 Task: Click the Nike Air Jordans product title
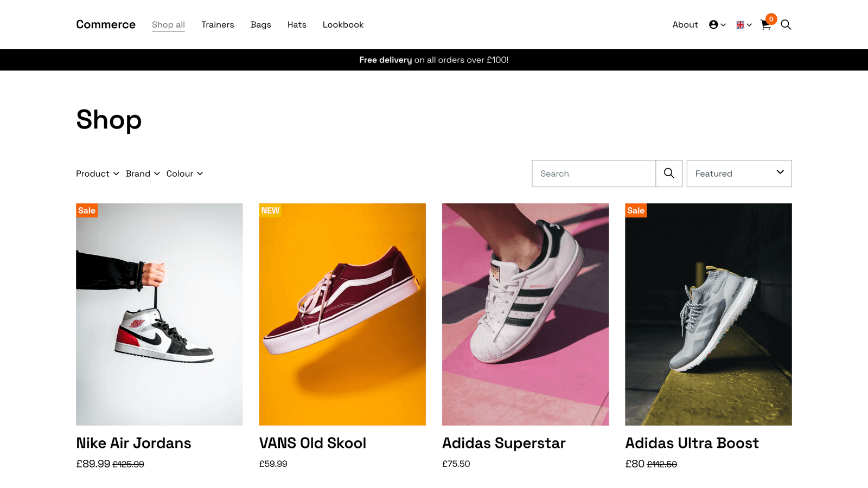(x=133, y=443)
